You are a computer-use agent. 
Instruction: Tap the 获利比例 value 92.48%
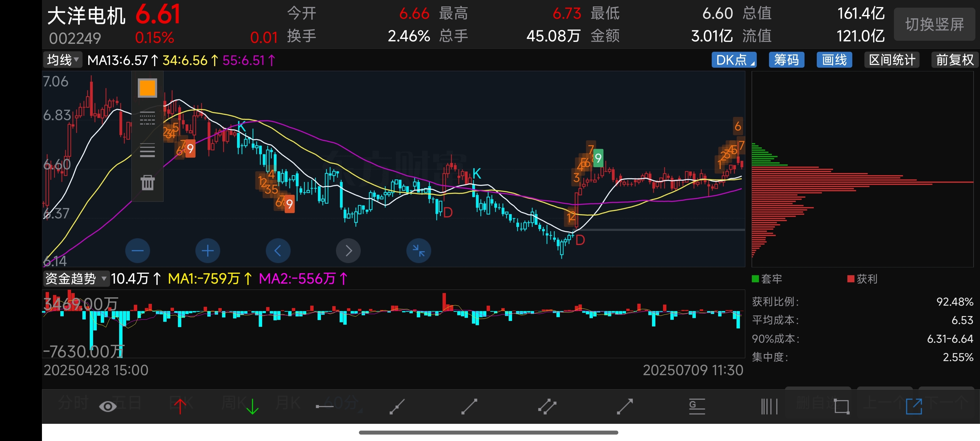[955, 302]
